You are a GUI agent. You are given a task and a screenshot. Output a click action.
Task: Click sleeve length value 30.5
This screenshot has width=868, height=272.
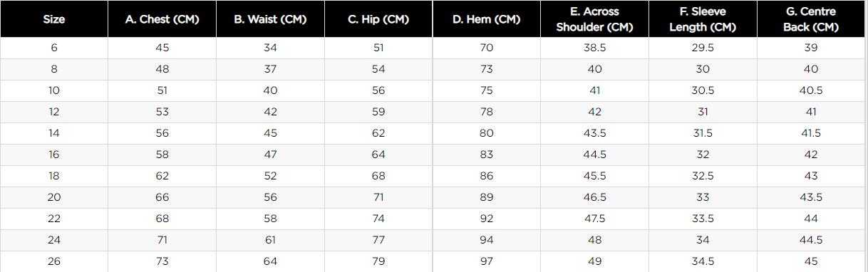[703, 90]
